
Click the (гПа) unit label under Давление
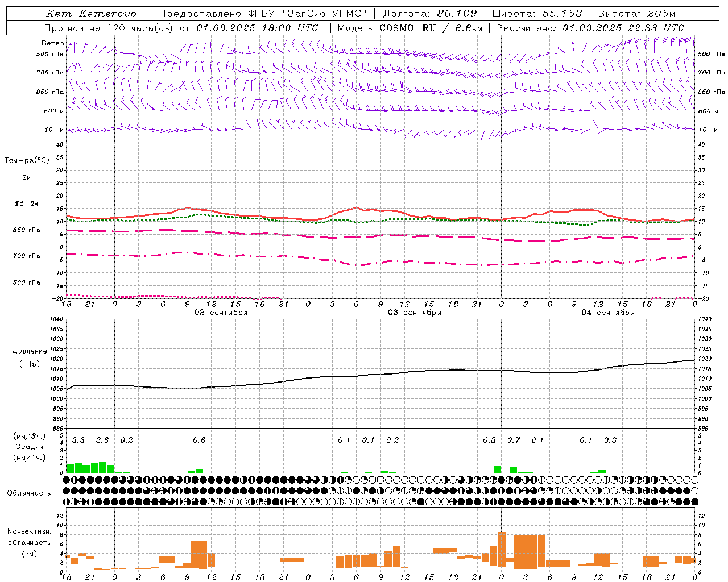pos(30,364)
